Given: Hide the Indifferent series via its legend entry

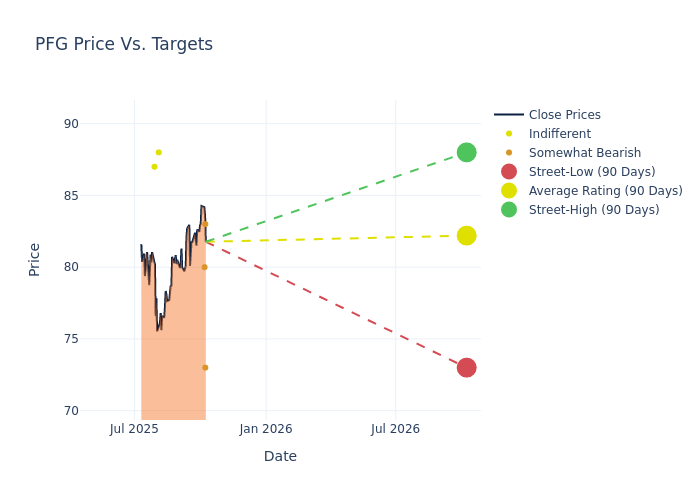Looking at the screenshot, I should tap(559, 134).
